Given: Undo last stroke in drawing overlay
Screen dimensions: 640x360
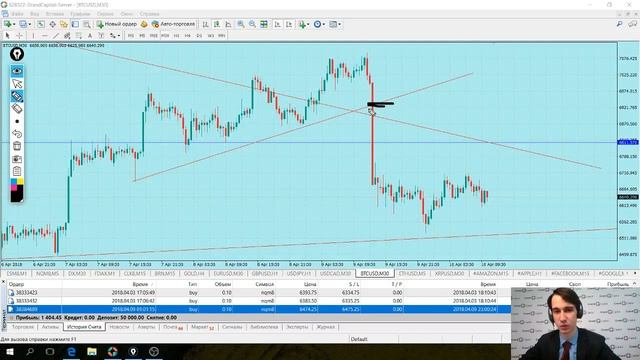Looking at the screenshot, I should click(17, 133).
